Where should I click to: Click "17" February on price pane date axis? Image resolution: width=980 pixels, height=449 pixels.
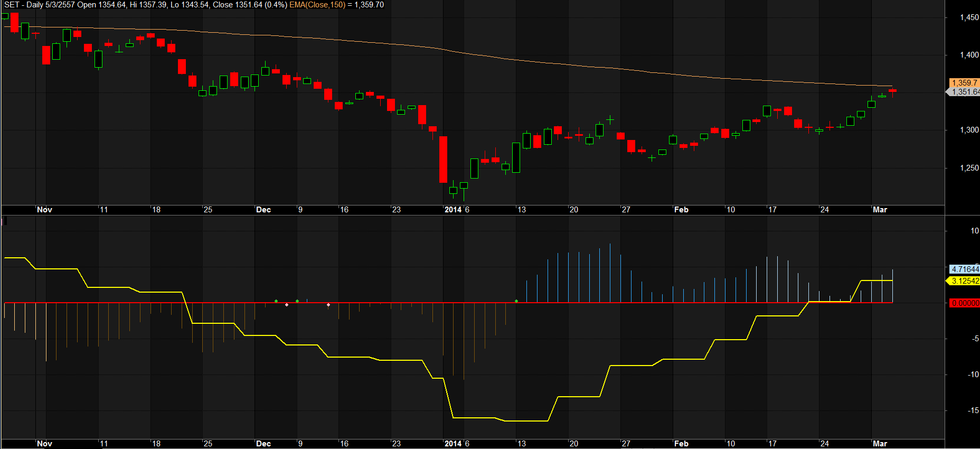(772, 210)
